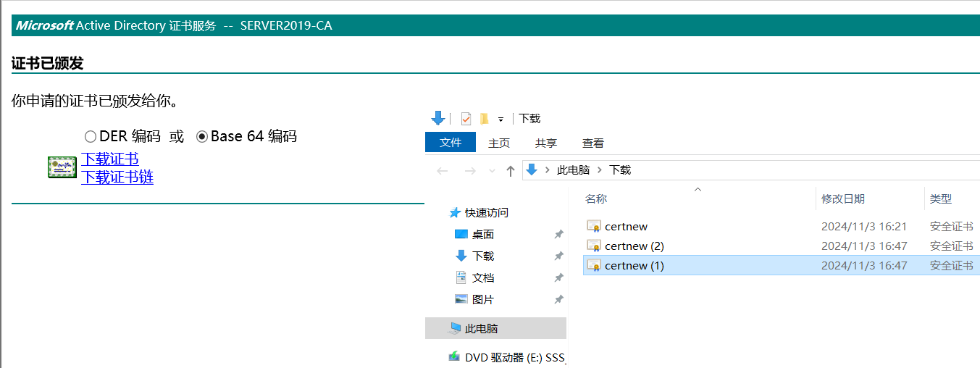Open 文档 in navigation pane

click(x=483, y=278)
